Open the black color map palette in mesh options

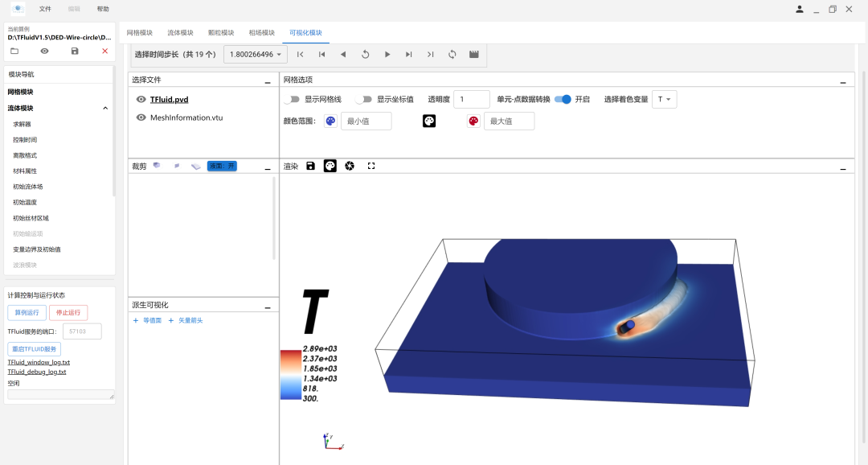click(x=429, y=121)
